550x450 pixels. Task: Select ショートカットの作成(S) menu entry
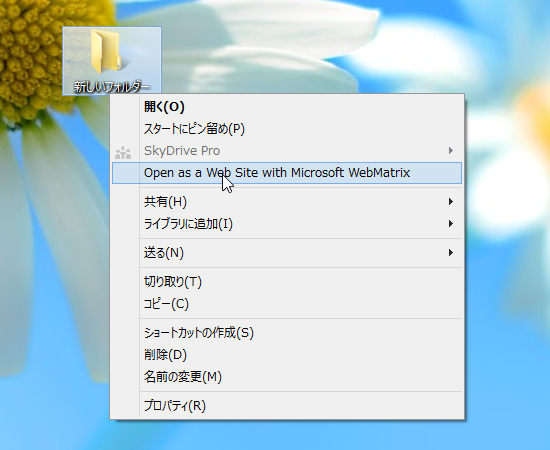(287, 333)
